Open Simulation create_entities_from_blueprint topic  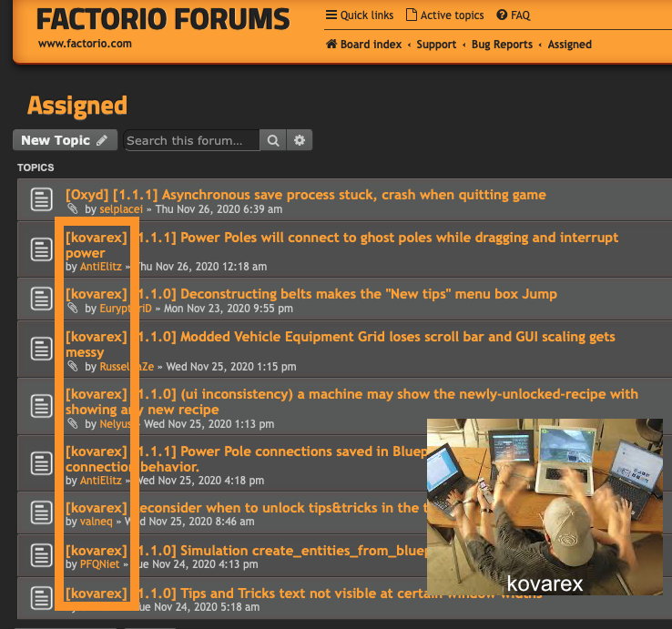(246, 551)
